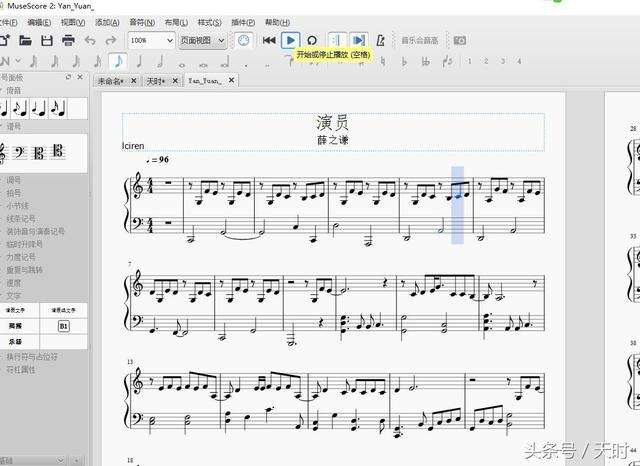The width and height of the screenshot is (640, 466).
Task: Switch to voice 1
Action: coord(469,61)
